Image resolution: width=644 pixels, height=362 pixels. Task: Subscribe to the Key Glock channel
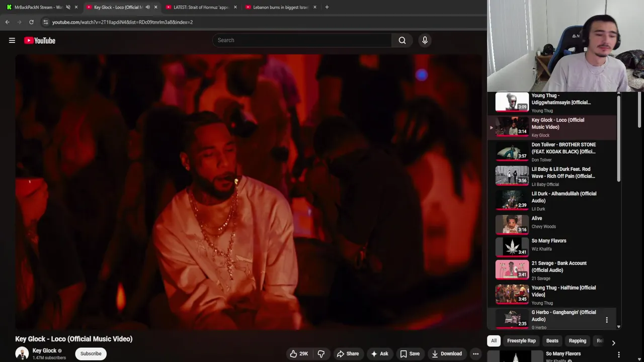coord(91,353)
